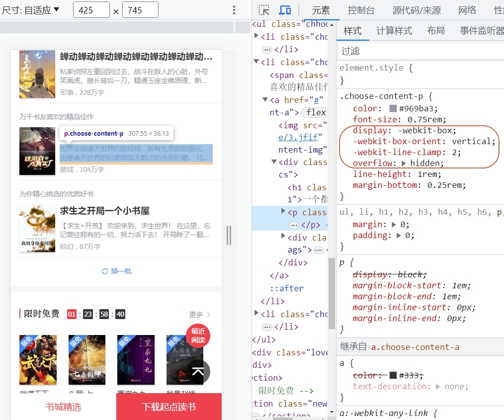
Task: Select the 布局 tab
Action: (436, 31)
